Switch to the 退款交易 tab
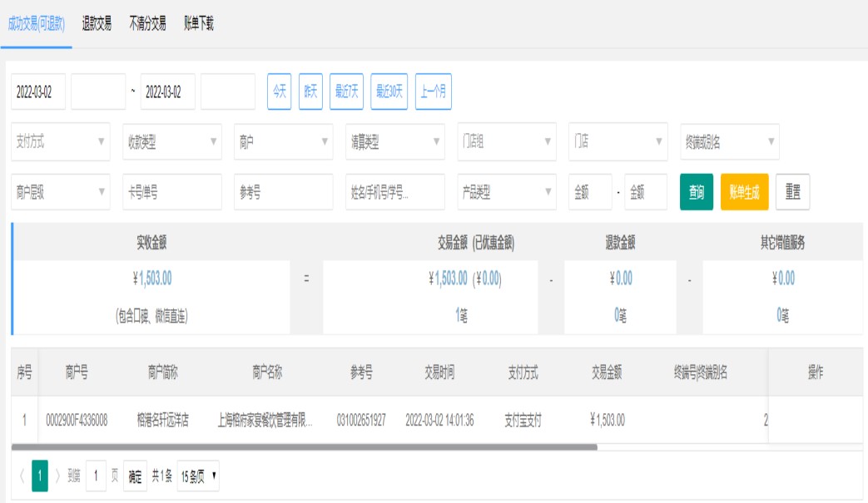The width and height of the screenshot is (868, 503). (97, 24)
